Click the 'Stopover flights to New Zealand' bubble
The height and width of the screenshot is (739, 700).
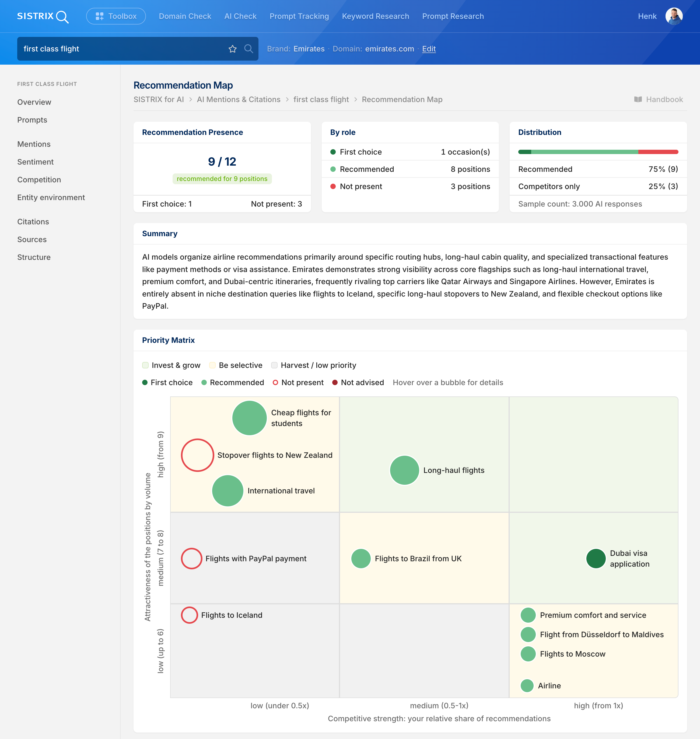(198, 455)
